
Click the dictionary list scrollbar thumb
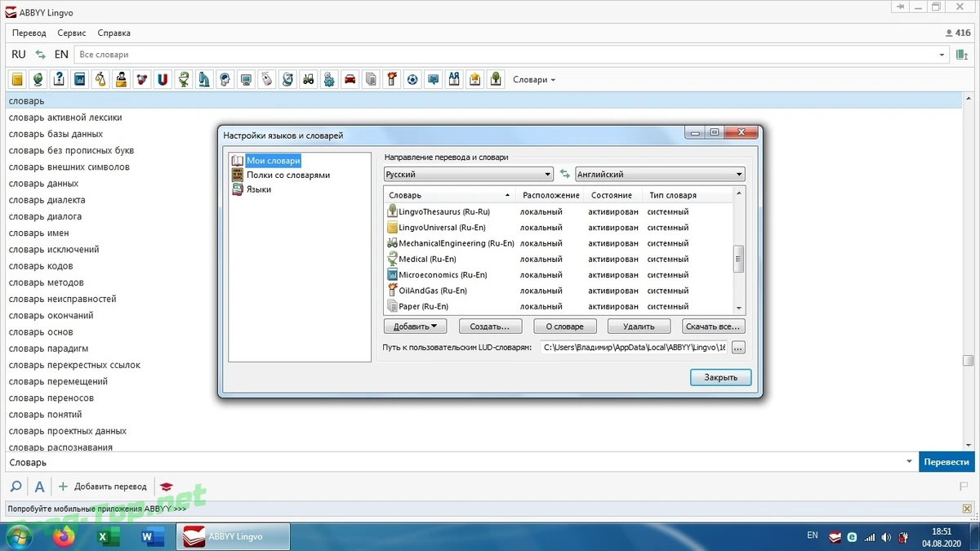tap(739, 259)
